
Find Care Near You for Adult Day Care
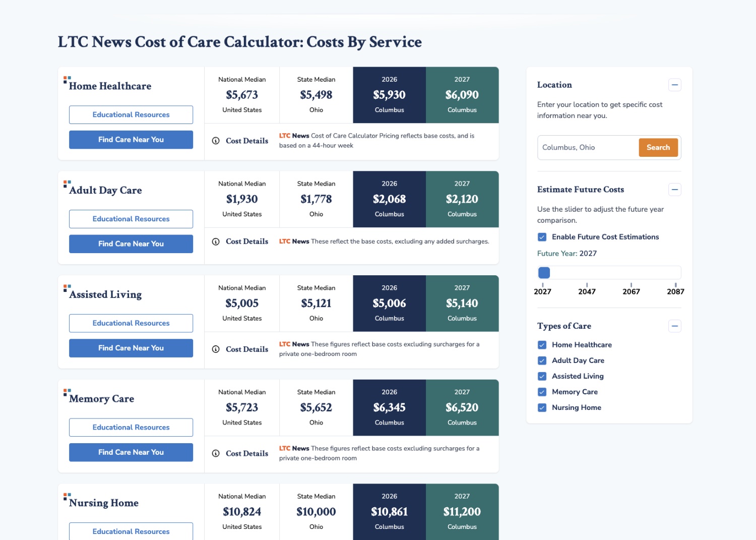131,244
